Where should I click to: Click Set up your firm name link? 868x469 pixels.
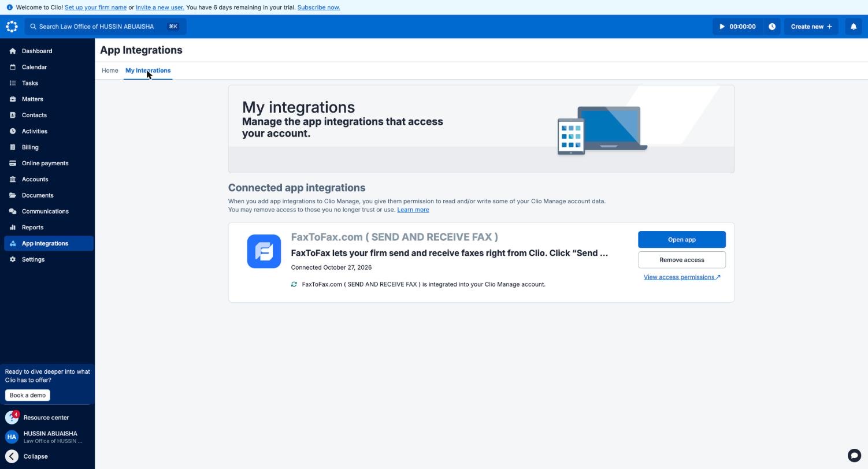pyautogui.click(x=95, y=8)
